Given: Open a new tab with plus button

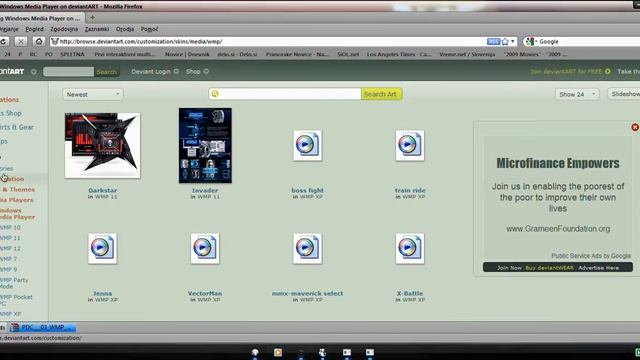Looking at the screenshot, I should pos(92,18).
